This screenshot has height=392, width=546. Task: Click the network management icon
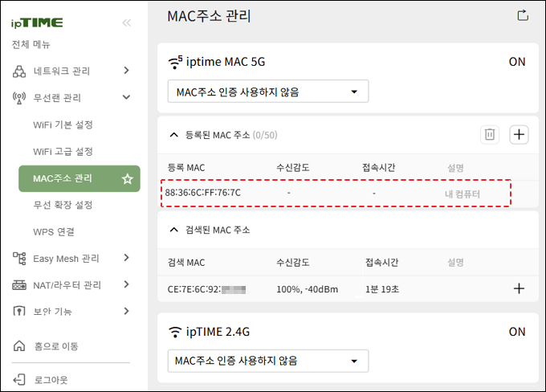(x=19, y=71)
